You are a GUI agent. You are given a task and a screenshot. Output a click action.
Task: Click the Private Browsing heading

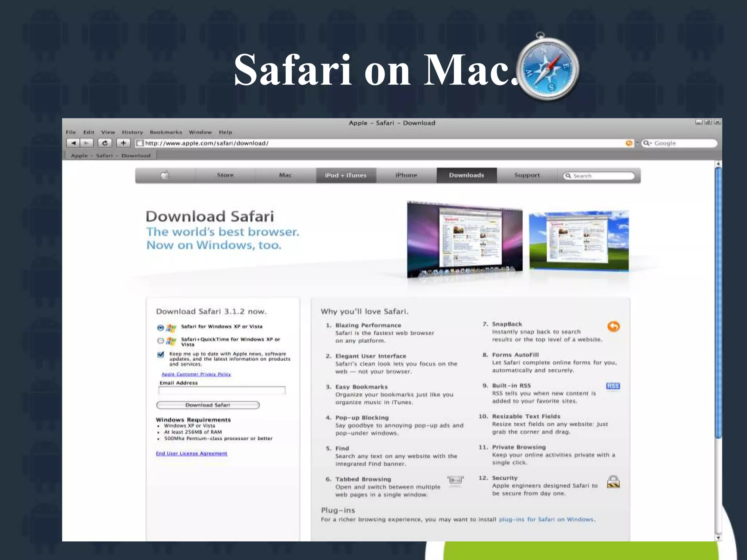[x=519, y=447]
